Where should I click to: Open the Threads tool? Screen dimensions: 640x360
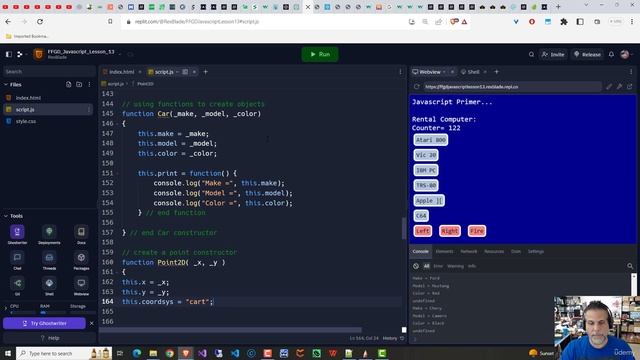pyautogui.click(x=49, y=260)
